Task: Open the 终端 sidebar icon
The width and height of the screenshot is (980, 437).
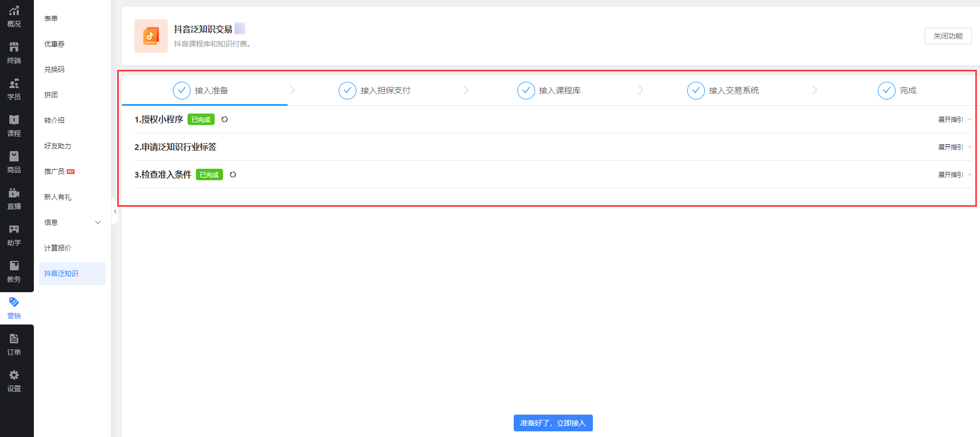Action: click(14, 53)
